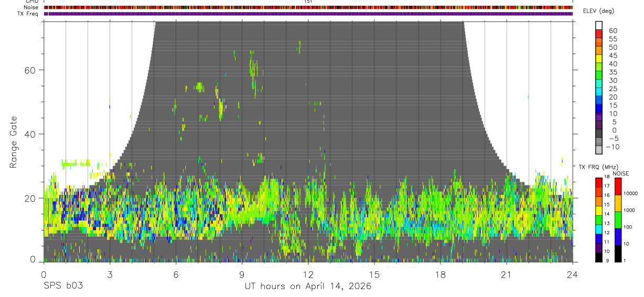Click the white top segment of the ELEV color bar

point(599,25)
